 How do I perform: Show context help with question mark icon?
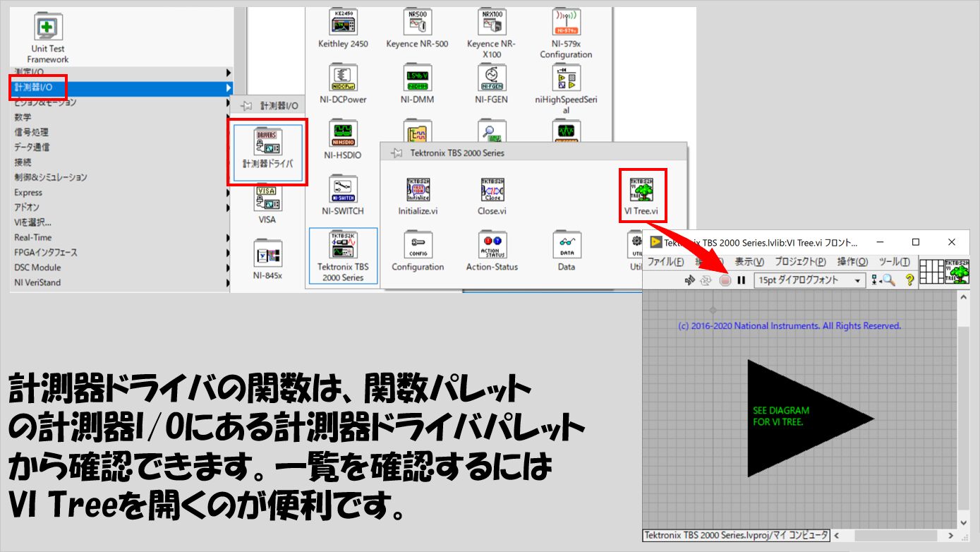coord(910,280)
